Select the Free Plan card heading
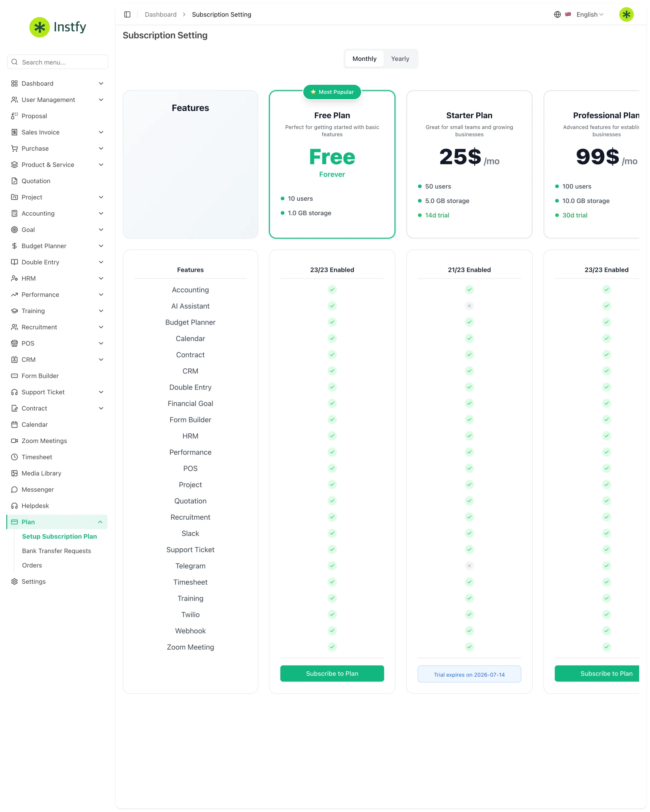 tap(332, 115)
